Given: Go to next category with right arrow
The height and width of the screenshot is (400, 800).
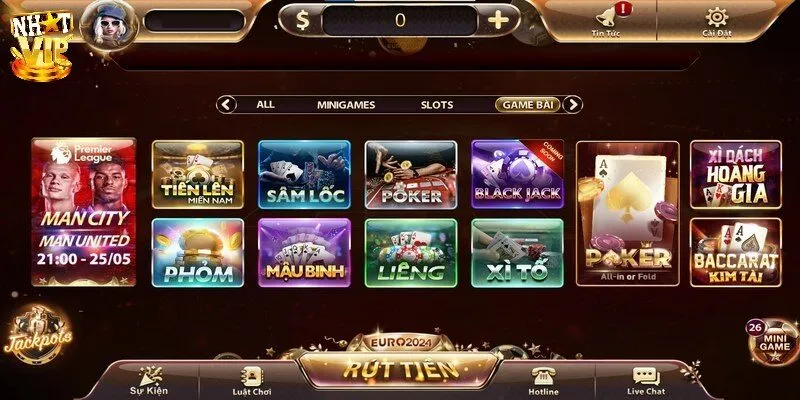Looking at the screenshot, I should click(573, 105).
